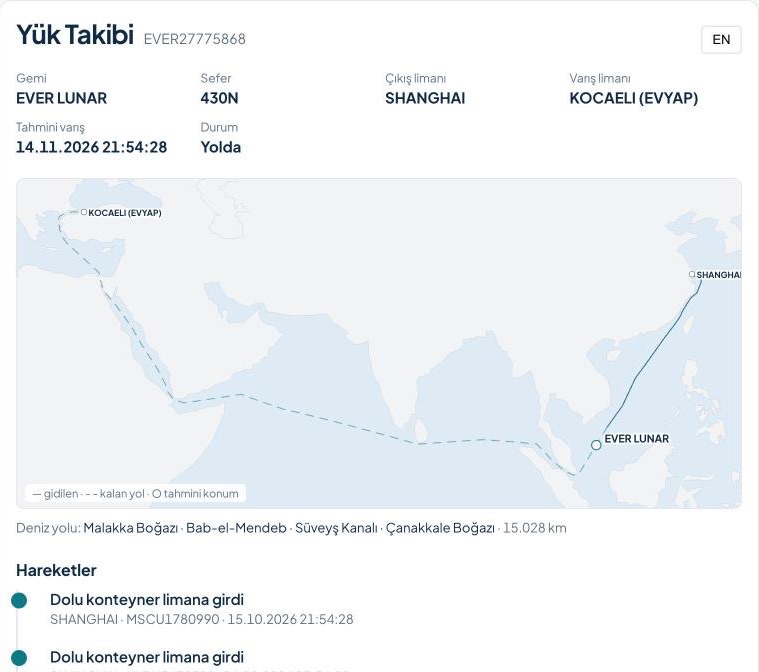Click the Bab-el-Mendeb route waypoint text
Viewport: 759px width, 672px height.
point(236,528)
